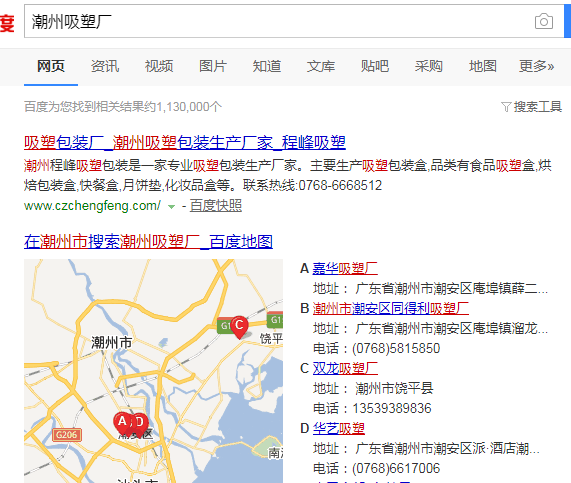Open the 程峰吸塑 result title link
The image size is (571, 483).
click(x=185, y=142)
